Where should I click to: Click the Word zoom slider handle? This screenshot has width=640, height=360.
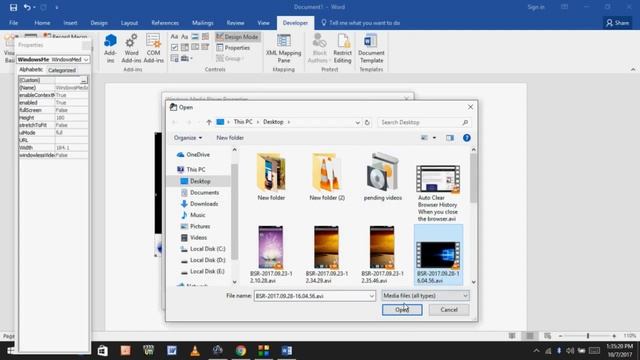(588, 336)
